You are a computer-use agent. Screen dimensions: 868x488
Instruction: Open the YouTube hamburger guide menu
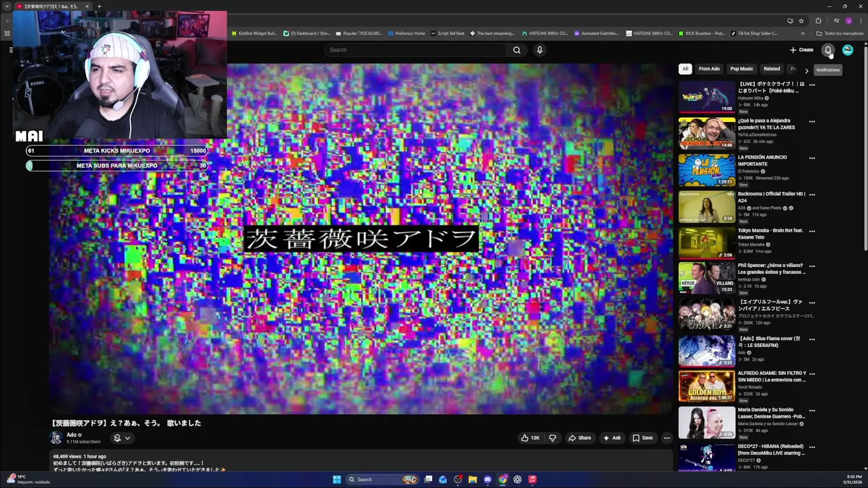tap(11, 49)
